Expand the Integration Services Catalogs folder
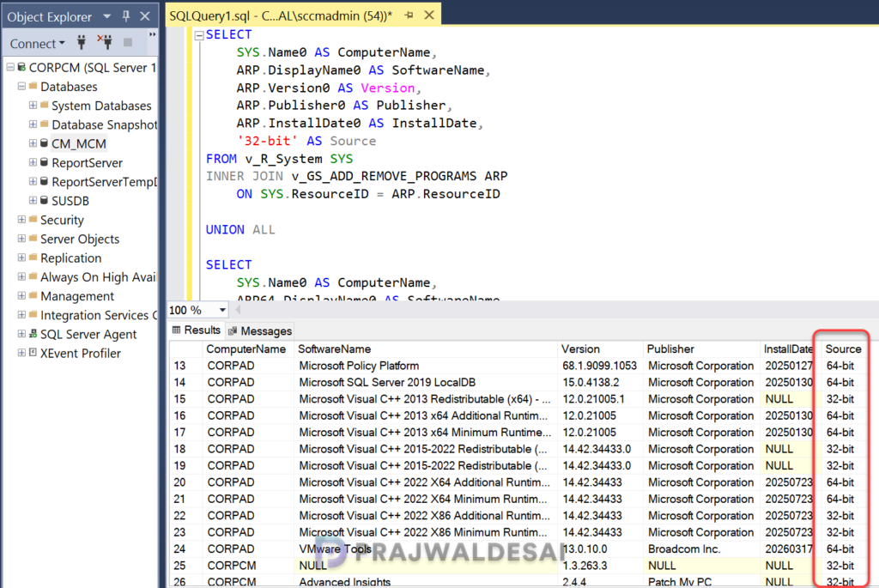879x588 pixels. point(21,315)
